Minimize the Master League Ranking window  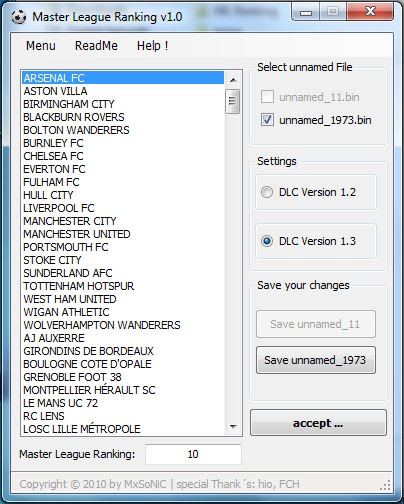[x=305, y=12]
